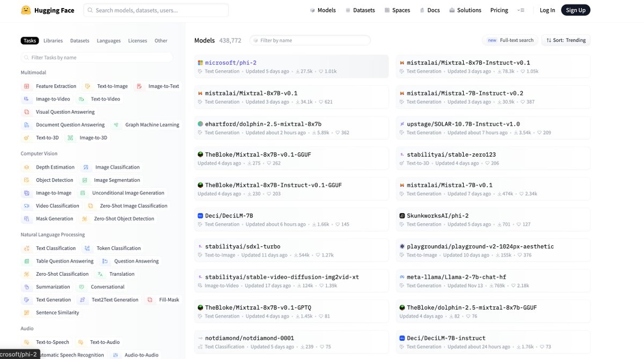Click the Document Question Answering icon
Image resolution: width=644 pixels, height=359 pixels.
pos(26,125)
